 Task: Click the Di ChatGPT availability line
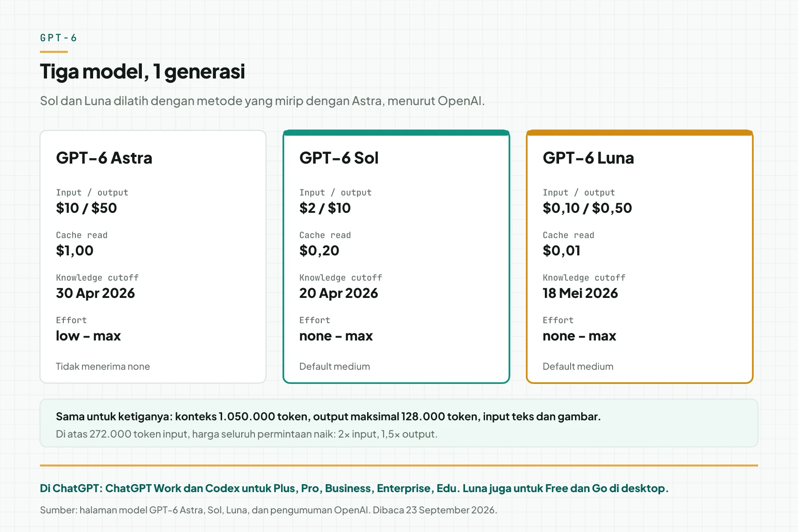(x=354, y=488)
